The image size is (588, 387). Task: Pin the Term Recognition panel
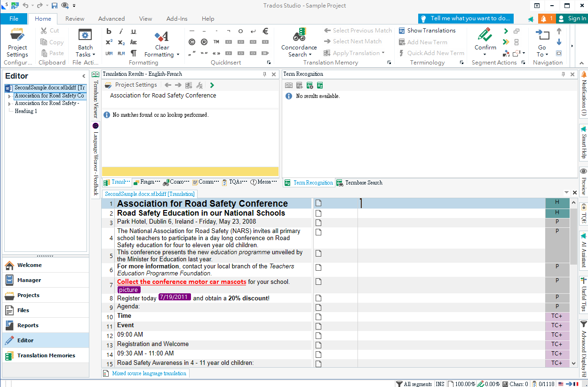click(564, 74)
